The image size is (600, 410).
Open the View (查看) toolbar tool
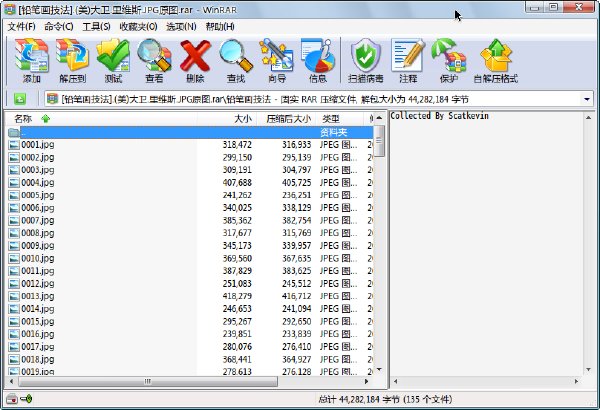[x=154, y=61]
